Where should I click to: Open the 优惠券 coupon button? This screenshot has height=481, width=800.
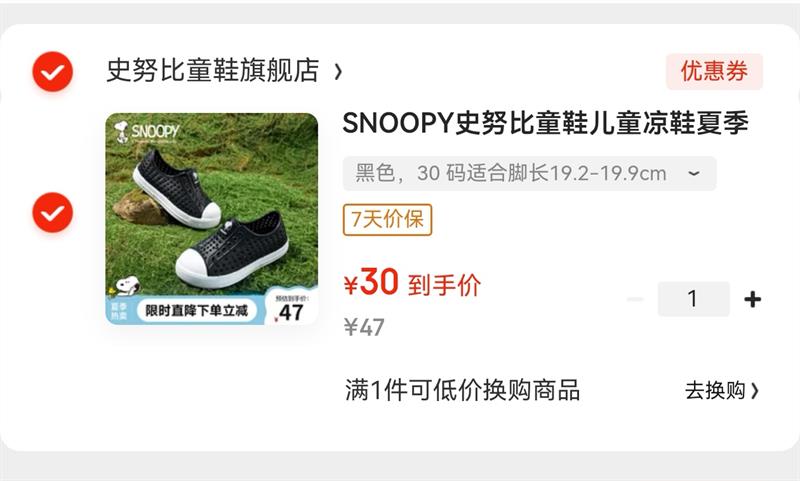[714, 71]
